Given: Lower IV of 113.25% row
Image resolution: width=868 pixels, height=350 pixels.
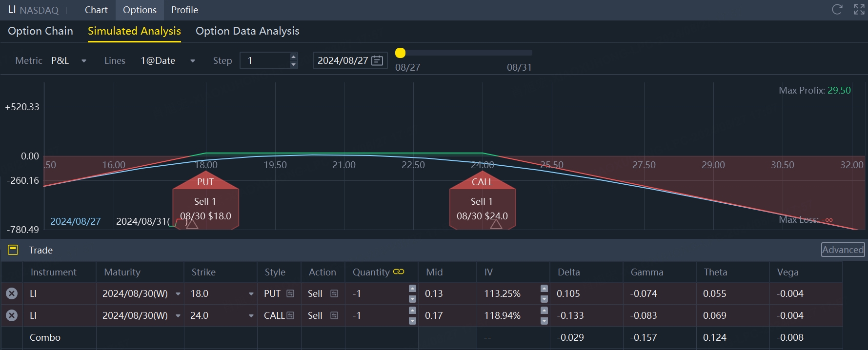Looking at the screenshot, I should [x=544, y=299].
